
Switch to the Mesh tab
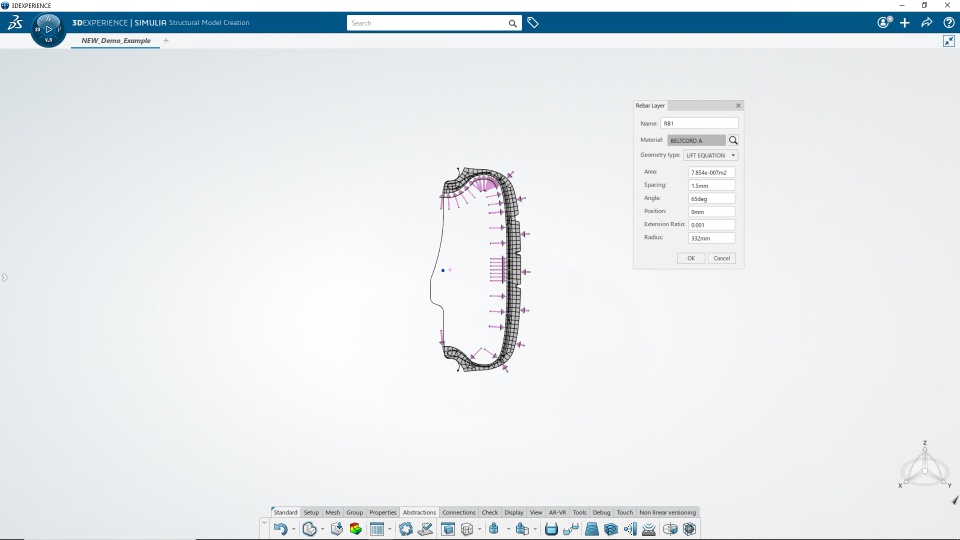pyautogui.click(x=332, y=512)
